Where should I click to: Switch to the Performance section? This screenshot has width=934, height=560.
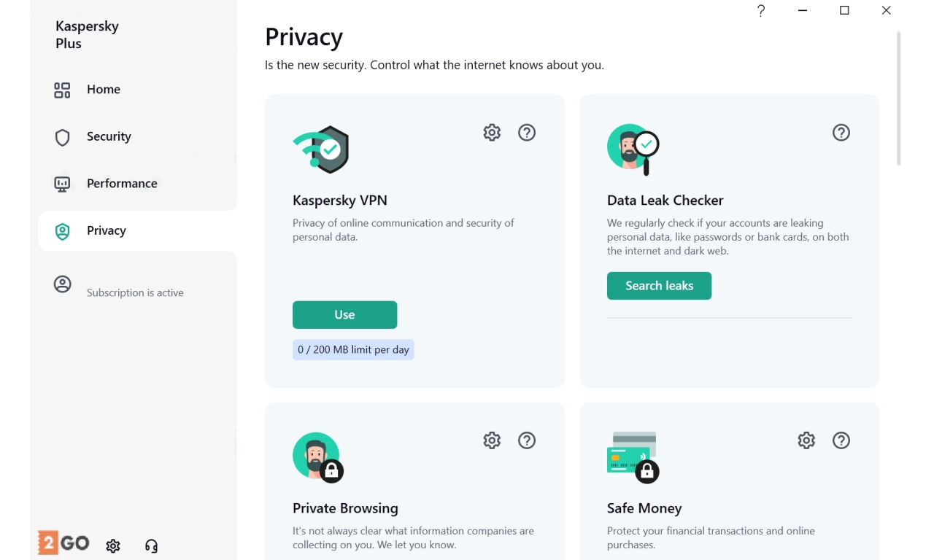(121, 184)
